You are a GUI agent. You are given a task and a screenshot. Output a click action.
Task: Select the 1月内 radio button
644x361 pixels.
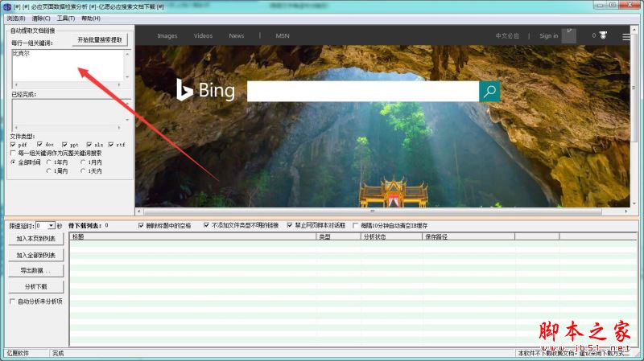point(84,162)
